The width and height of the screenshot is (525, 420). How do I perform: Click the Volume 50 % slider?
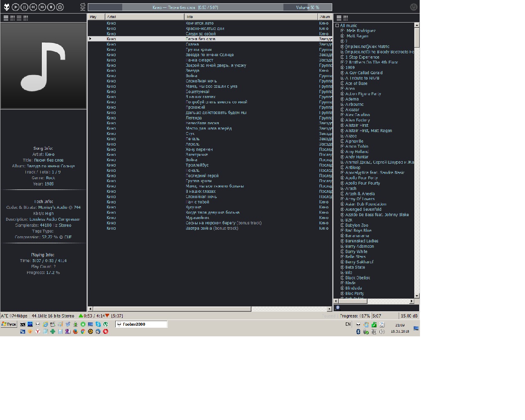[x=307, y=7]
